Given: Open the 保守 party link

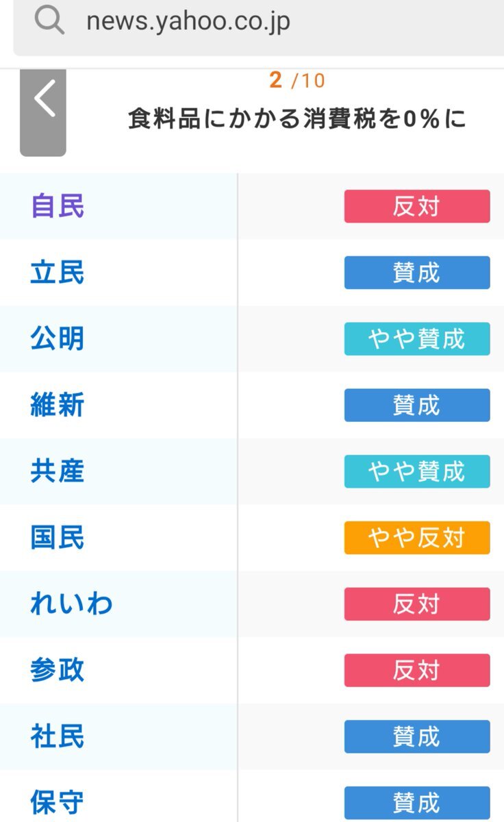Looking at the screenshot, I should (x=58, y=802).
